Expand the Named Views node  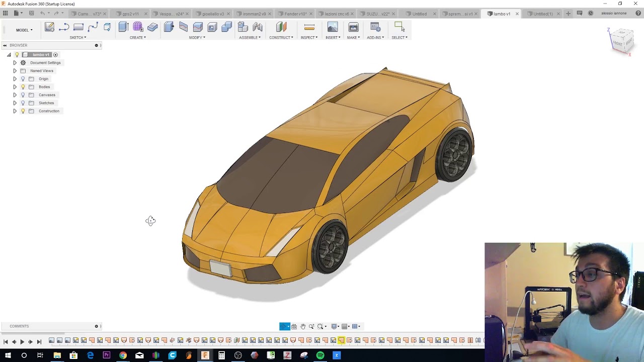click(x=15, y=71)
